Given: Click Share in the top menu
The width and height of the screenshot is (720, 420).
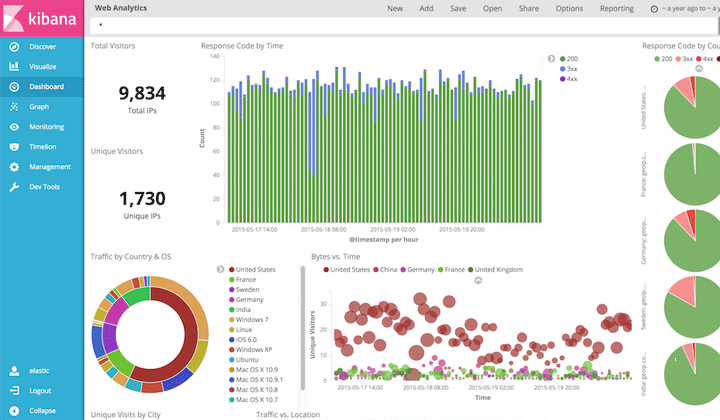Looking at the screenshot, I should 529,8.
